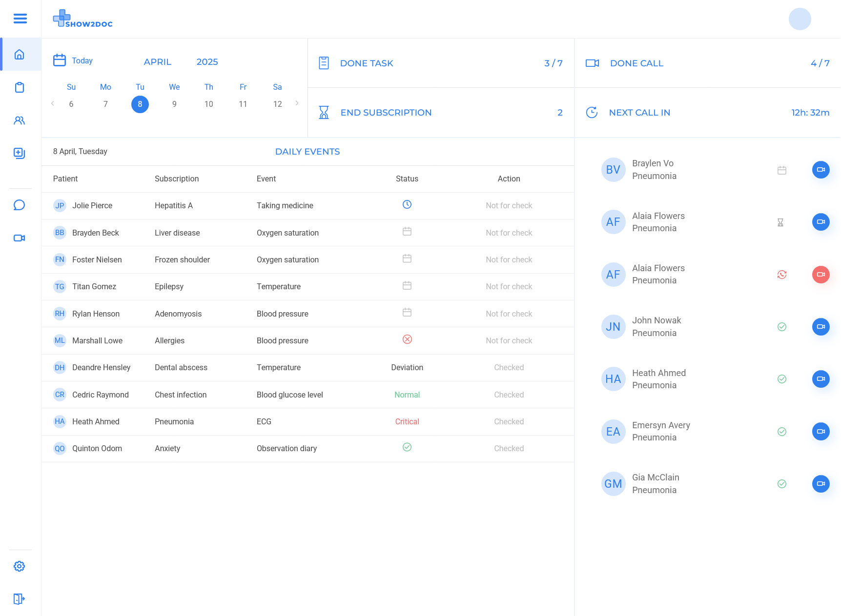Select APRIL month in the calendar header
The height and width of the screenshot is (616, 841).
[x=157, y=62]
